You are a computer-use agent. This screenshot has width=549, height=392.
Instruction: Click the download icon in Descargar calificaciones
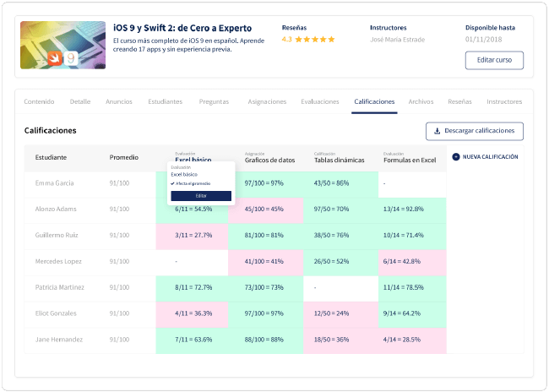click(437, 131)
